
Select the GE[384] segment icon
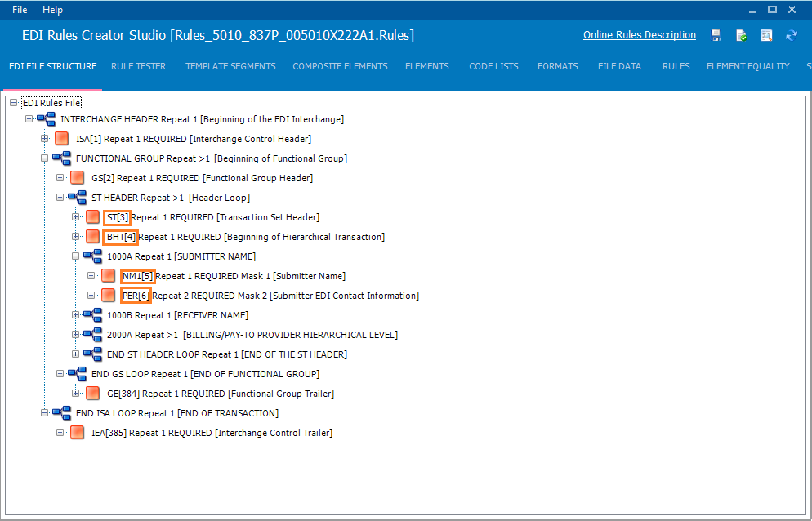pos(92,394)
